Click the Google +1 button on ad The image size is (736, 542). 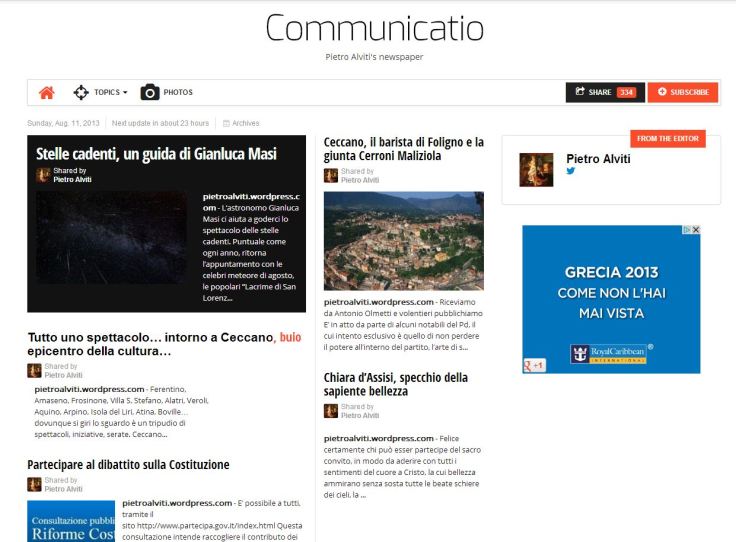pos(535,366)
